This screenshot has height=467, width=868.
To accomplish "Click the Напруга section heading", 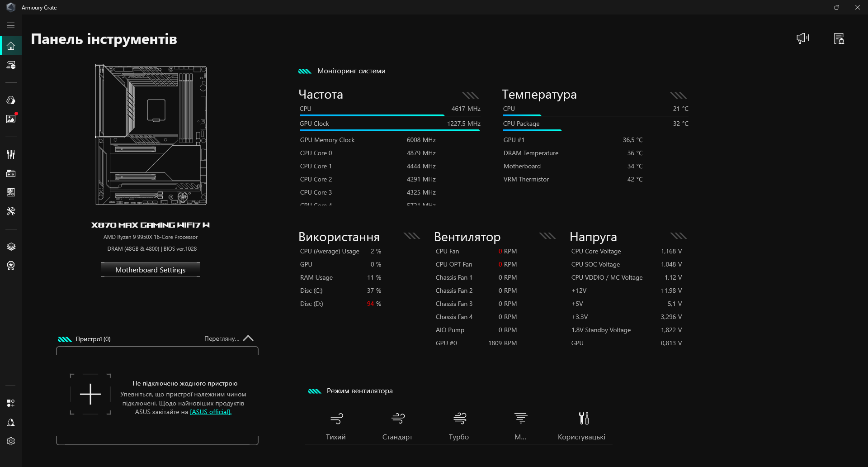I will tap(593, 237).
